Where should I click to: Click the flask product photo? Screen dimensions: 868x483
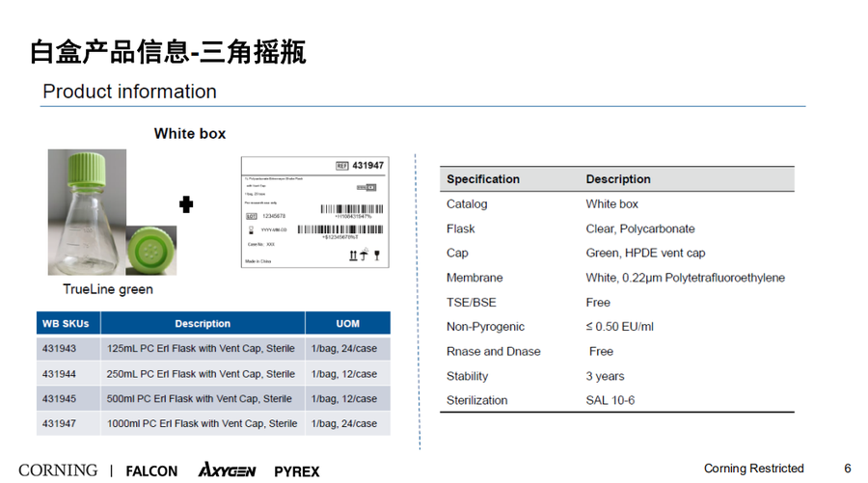pos(87,212)
